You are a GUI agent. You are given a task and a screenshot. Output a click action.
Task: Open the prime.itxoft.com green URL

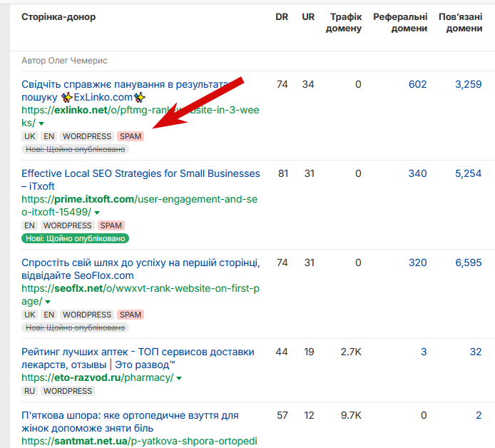click(x=139, y=205)
